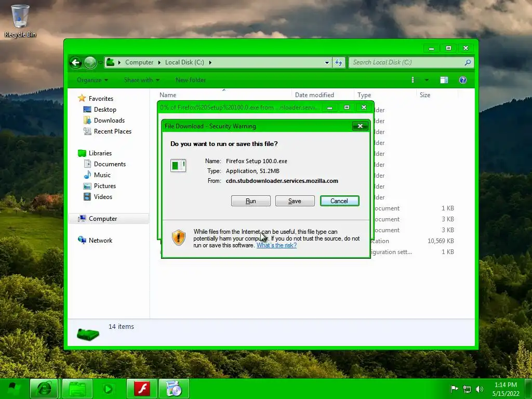
Task: Click the Firefox Setup file icon in dialog
Action: (178, 166)
